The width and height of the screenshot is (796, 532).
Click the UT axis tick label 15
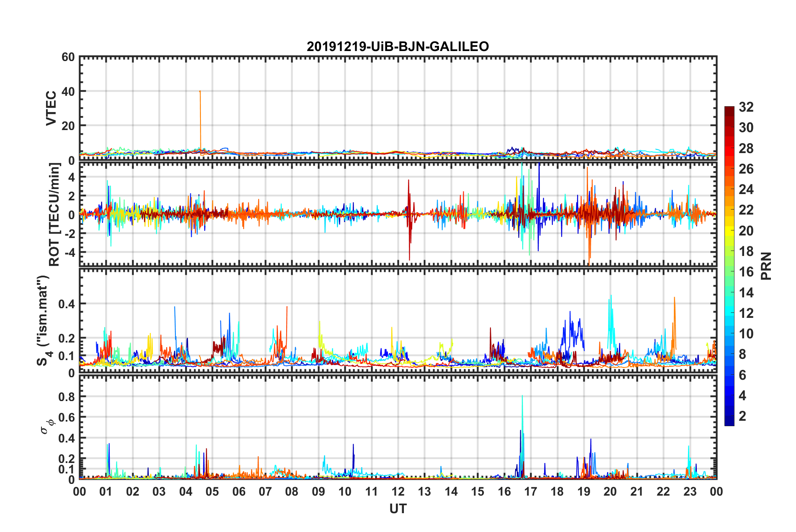(x=478, y=491)
